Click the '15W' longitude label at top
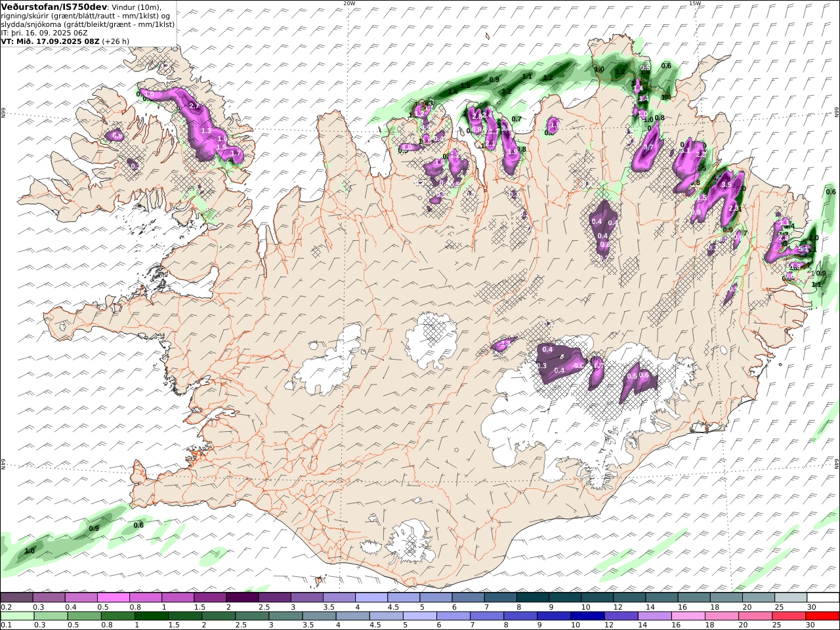The width and height of the screenshot is (840, 630). (695, 3)
